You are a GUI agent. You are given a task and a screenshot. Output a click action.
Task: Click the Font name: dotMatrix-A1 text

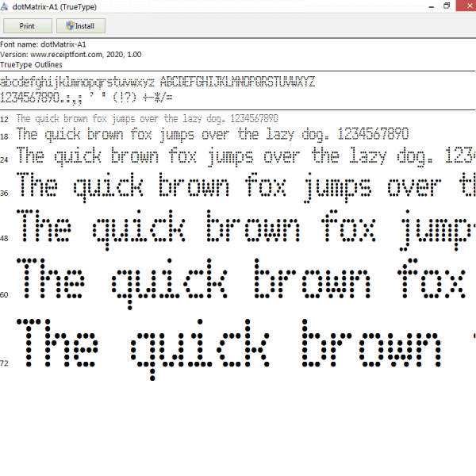point(43,44)
